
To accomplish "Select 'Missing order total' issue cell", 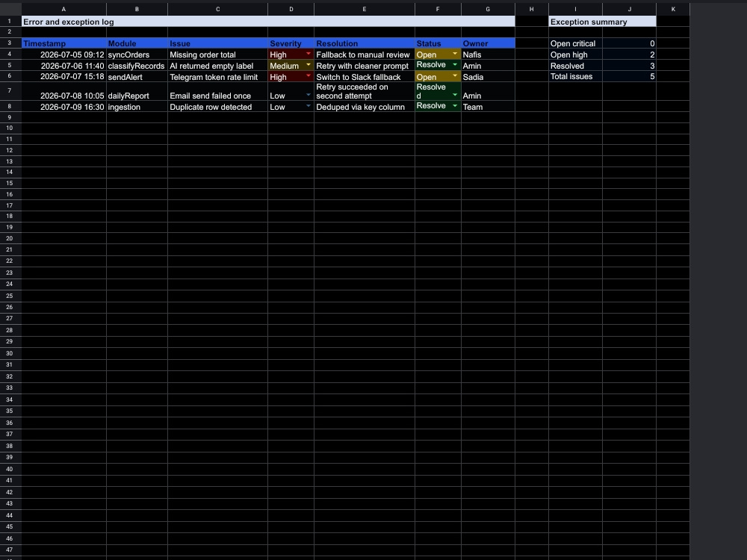I will tap(217, 55).
